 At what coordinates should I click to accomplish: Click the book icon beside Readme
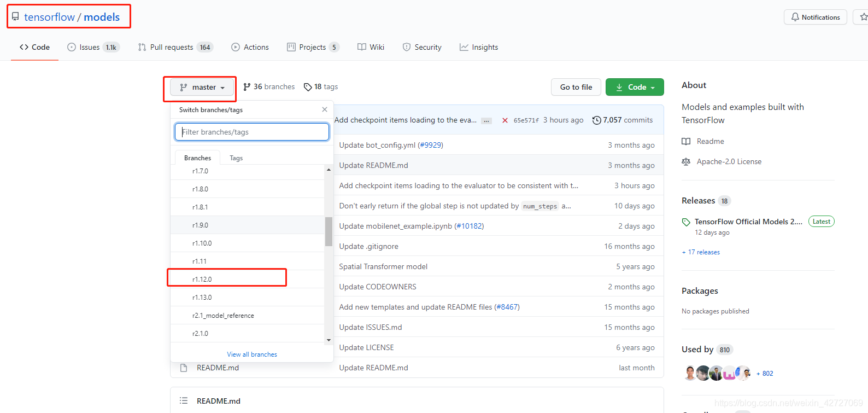686,142
